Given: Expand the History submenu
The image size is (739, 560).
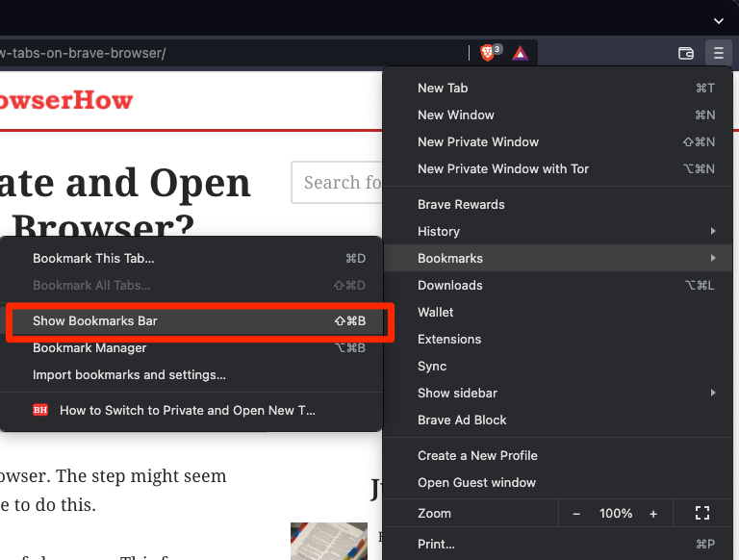Looking at the screenshot, I should [x=439, y=231].
